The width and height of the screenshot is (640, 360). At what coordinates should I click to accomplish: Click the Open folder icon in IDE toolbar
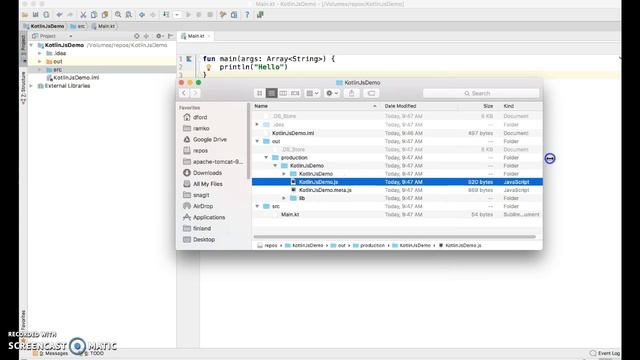25,15
